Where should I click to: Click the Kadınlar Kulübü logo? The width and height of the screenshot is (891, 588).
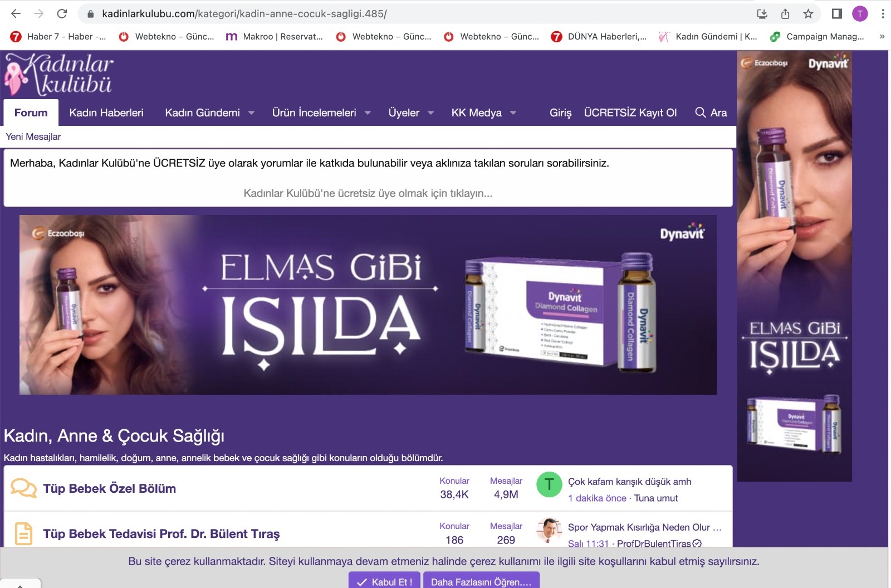pos(59,74)
